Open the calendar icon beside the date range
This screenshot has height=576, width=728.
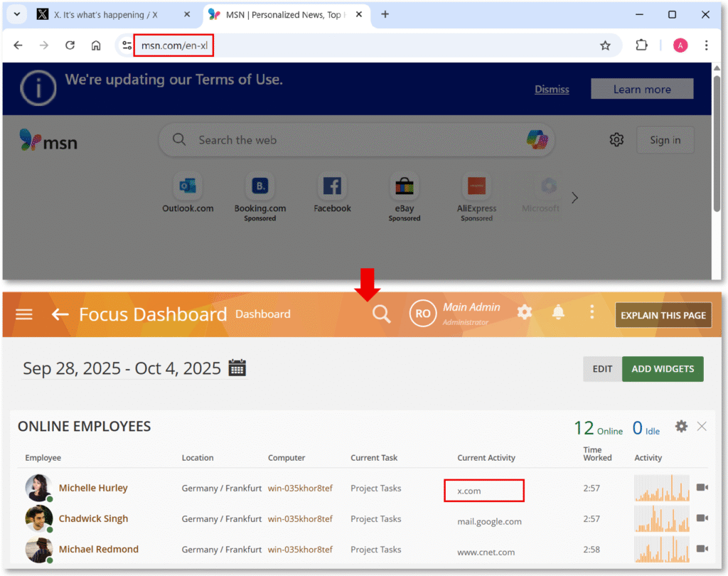point(236,368)
